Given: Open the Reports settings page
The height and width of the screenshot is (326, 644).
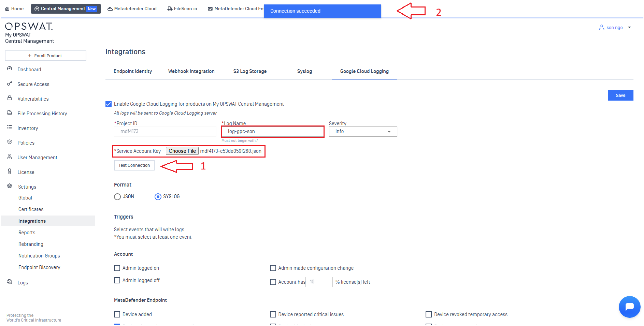Looking at the screenshot, I should click(27, 233).
